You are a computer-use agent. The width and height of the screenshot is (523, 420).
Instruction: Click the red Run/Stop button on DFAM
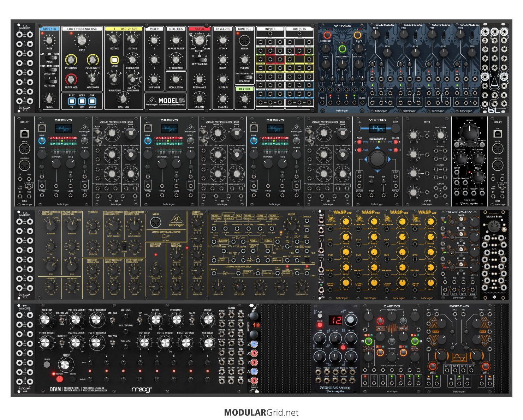coord(59,379)
